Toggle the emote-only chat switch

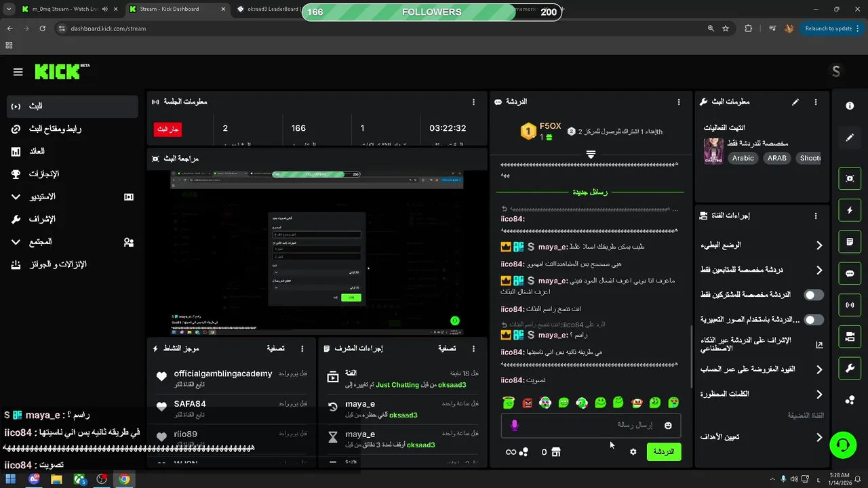(x=814, y=320)
